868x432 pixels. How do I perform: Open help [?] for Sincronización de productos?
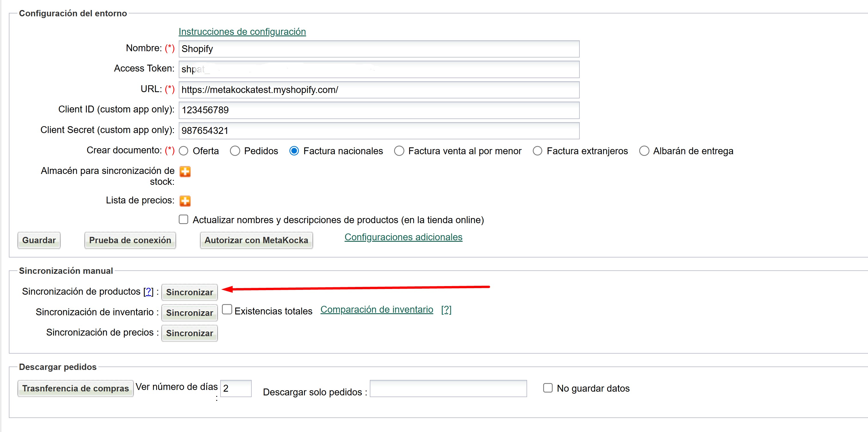[x=148, y=292]
